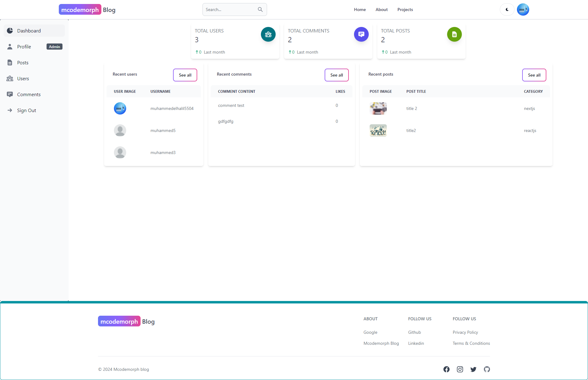Click the Twitter bird icon
Screen dimensions: 588x380
click(473, 369)
